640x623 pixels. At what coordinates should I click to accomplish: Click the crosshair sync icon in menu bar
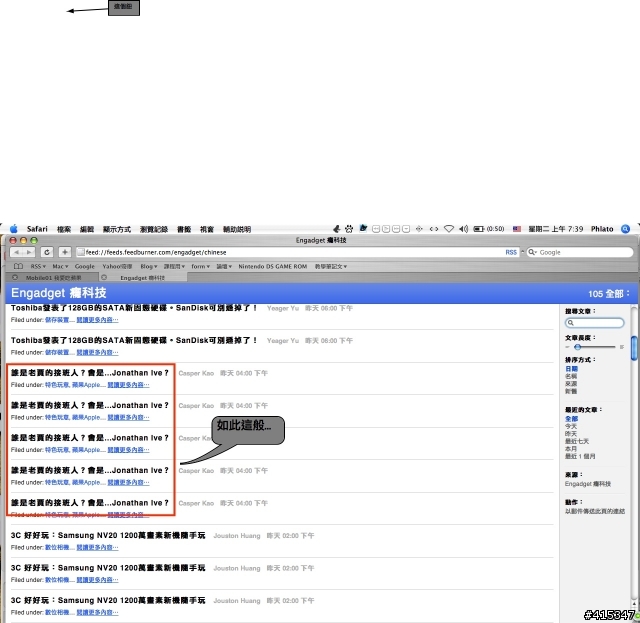tap(419, 229)
